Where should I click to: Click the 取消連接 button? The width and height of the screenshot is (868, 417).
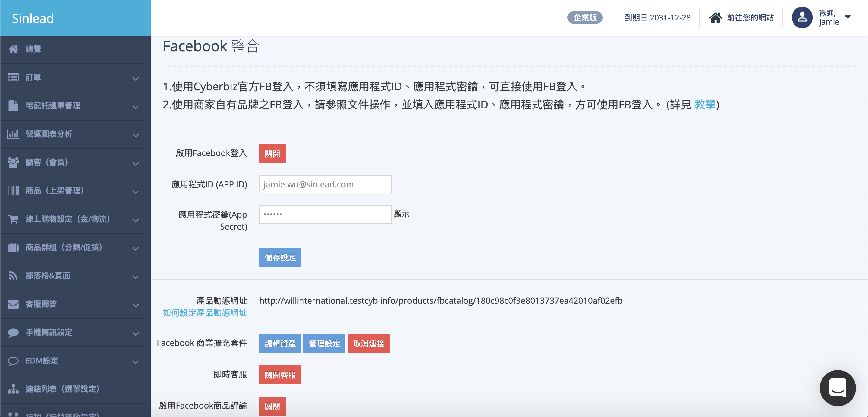pyautogui.click(x=369, y=343)
